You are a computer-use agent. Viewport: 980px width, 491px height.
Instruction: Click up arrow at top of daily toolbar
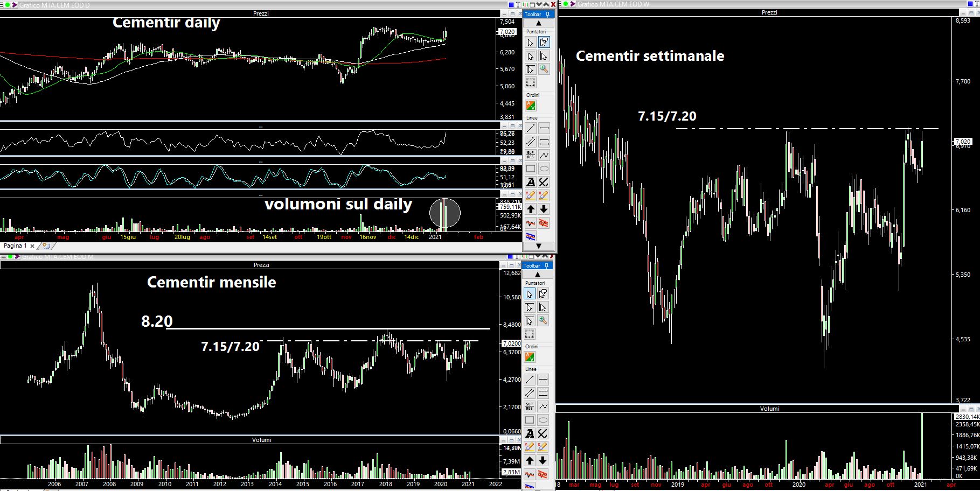click(538, 23)
